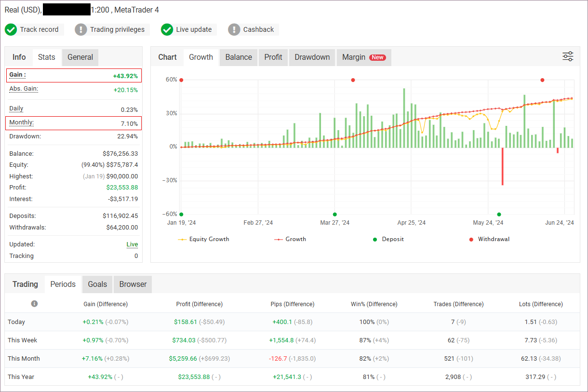The image size is (588, 392).
Task: Toggle the Growth legend series
Action: coord(290,239)
